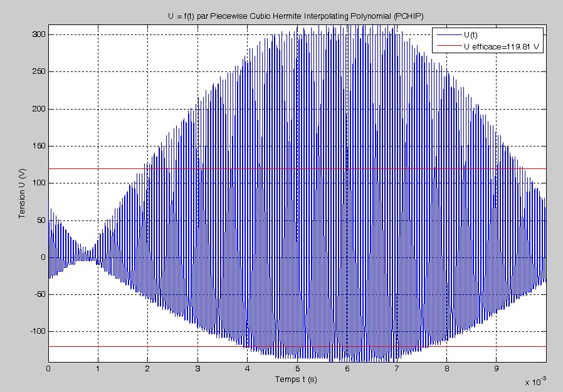This screenshot has width=563, height=392.
Task: Click the x-axis tick label 5
Action: (x=297, y=369)
